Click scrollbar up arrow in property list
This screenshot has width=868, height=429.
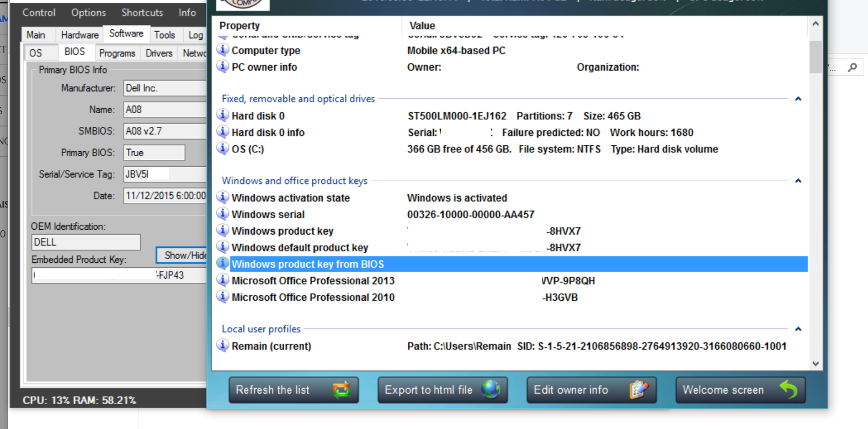pos(816,24)
